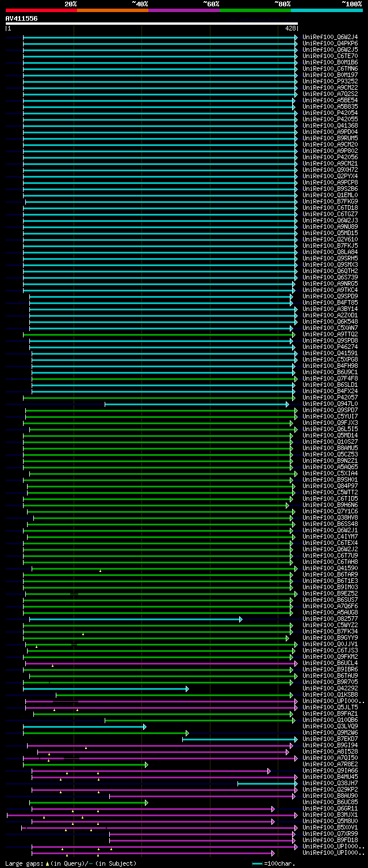This screenshot has height=868, width=368.
Task: Open the UniRef100_Q7F4F8 hit
Action: tap(330, 379)
